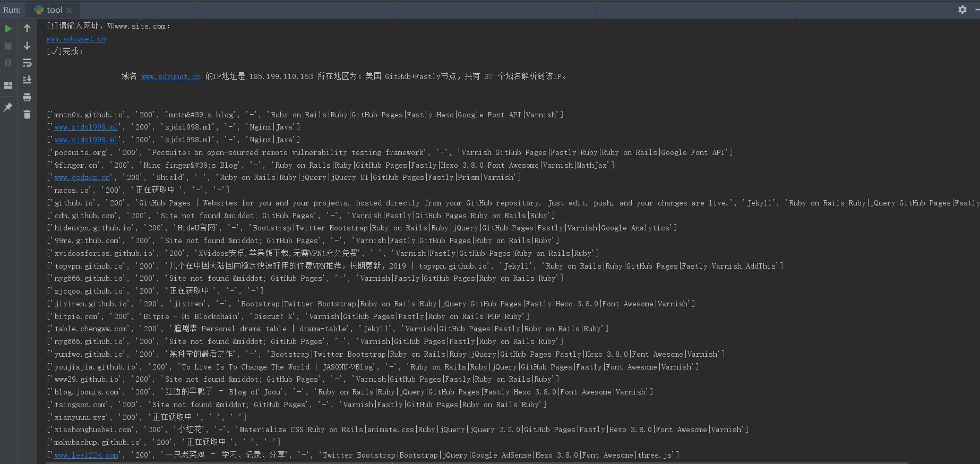Click the Restore Layout icon in left strip
980x464 pixels.
[8, 85]
